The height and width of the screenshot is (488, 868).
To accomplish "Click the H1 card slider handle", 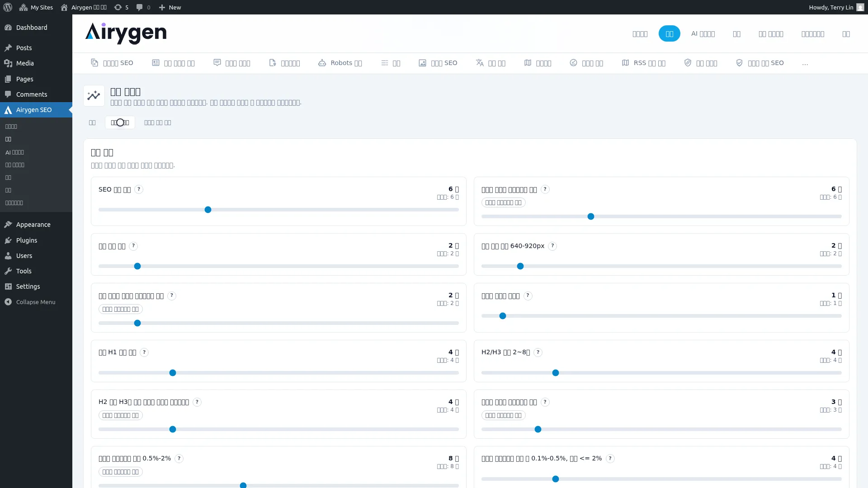I will tap(173, 373).
